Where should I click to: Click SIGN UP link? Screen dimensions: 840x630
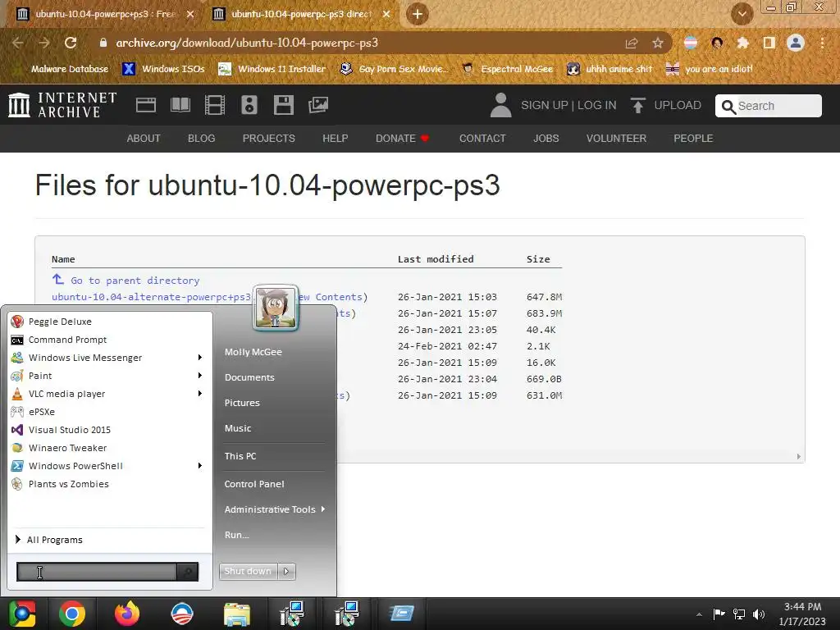[x=545, y=105]
